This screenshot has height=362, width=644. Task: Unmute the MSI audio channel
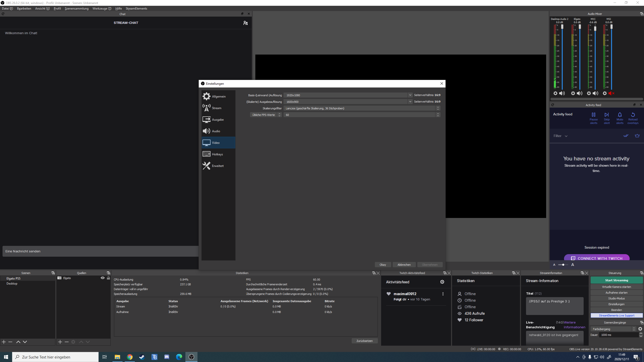pyautogui.click(x=612, y=94)
